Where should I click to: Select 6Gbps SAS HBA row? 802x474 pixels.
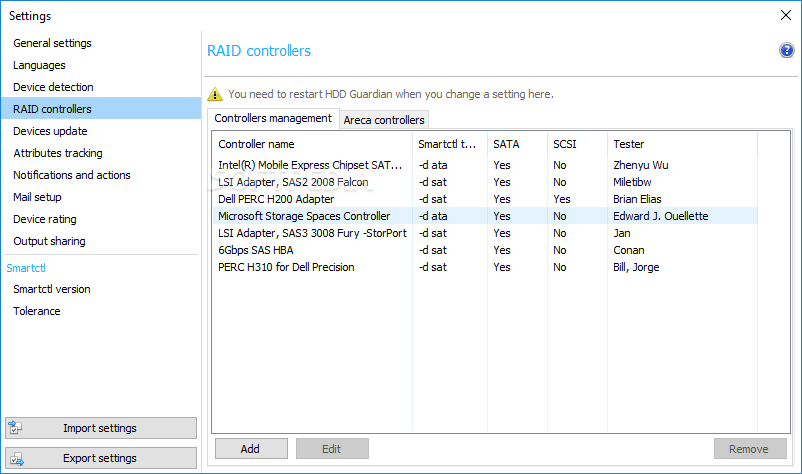(x=485, y=250)
